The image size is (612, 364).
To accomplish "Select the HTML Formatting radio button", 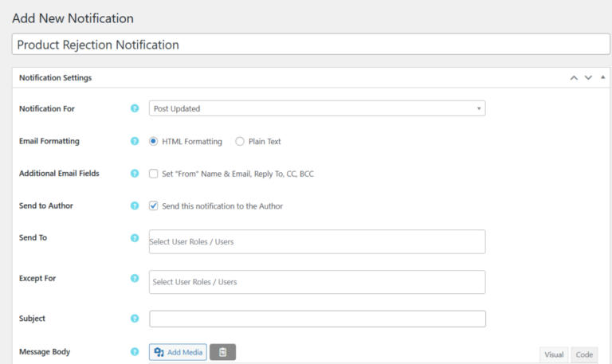I will [x=154, y=142].
